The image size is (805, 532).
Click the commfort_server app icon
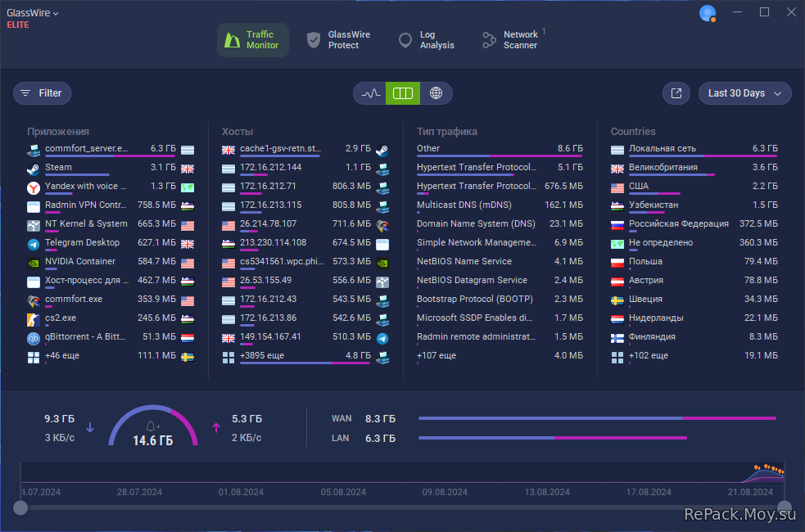(34, 151)
